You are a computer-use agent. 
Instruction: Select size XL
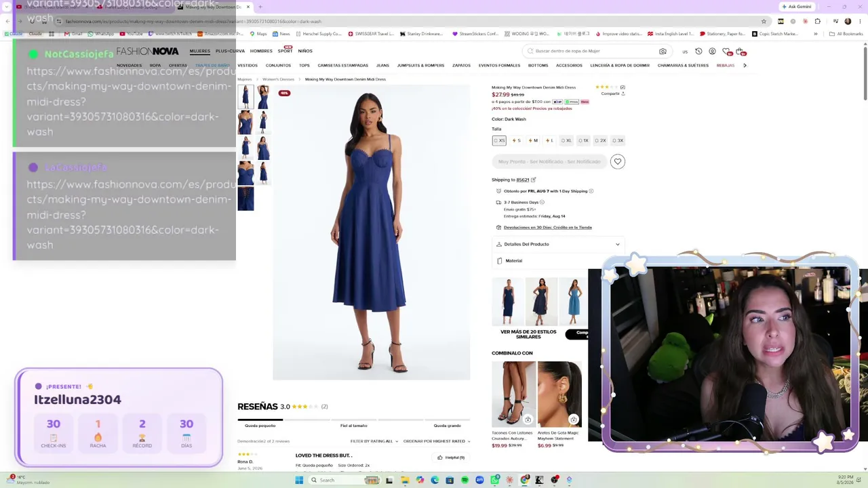pos(566,140)
